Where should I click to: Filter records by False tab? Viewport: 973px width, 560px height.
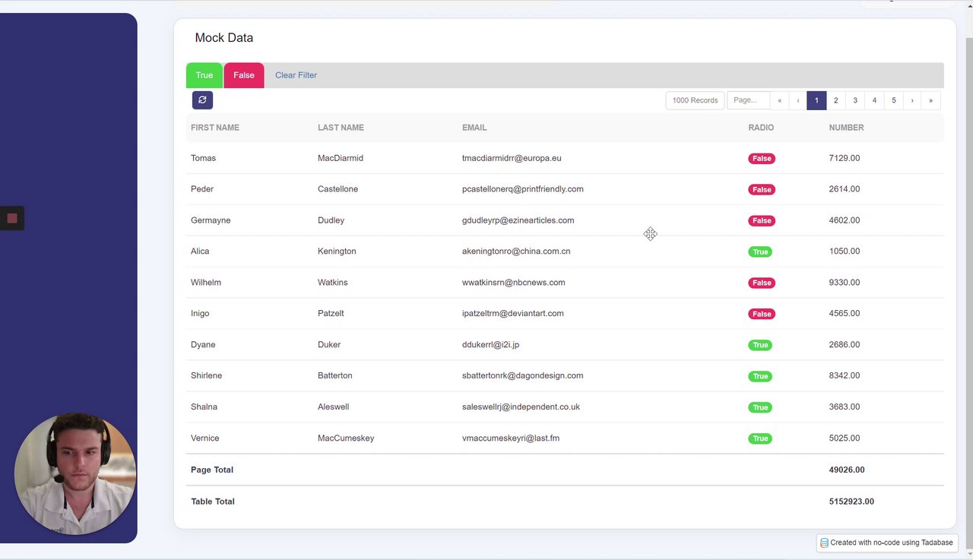244,75
